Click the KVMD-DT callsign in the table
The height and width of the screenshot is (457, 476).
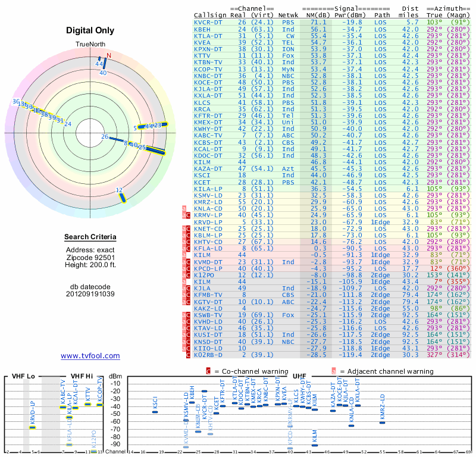208,262
